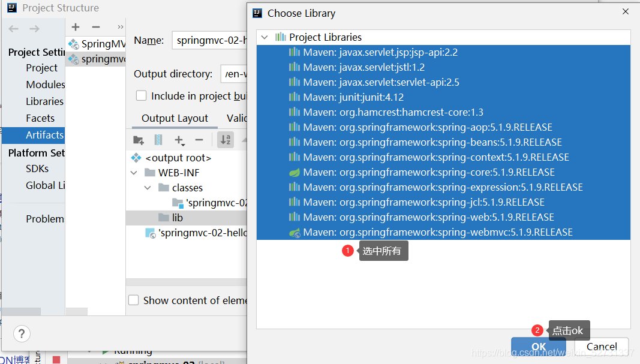Click the leaf icon of spring-core library
The image size is (640, 364).
pyautogui.click(x=295, y=173)
